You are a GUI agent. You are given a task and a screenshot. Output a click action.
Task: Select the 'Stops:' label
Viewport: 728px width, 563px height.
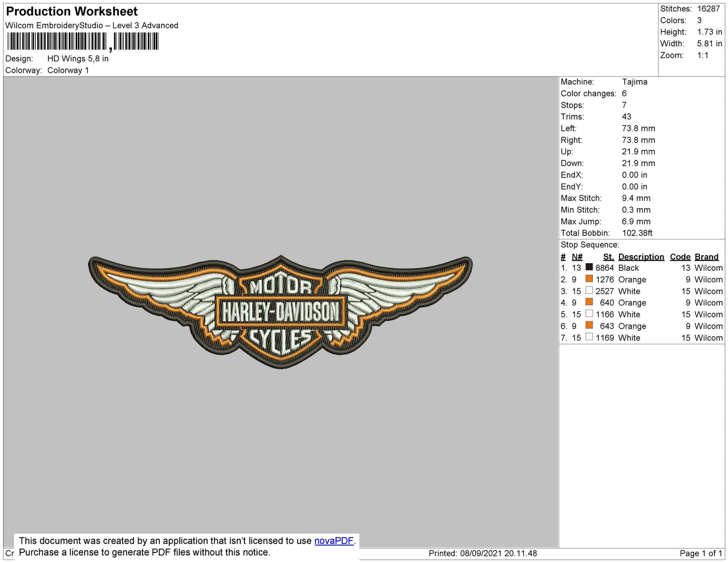click(572, 105)
